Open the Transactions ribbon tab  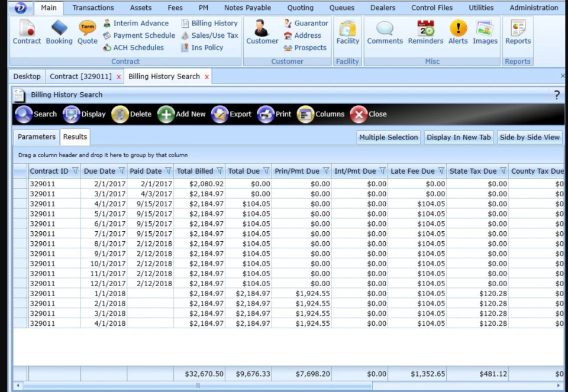tap(93, 8)
